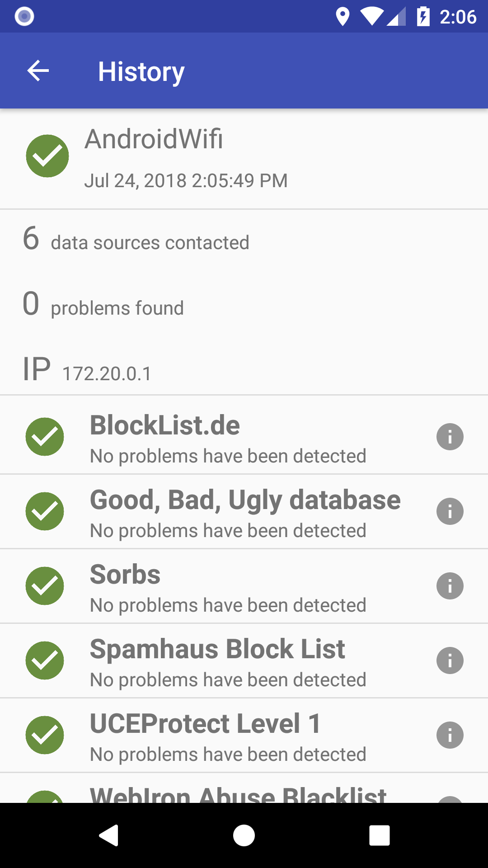Show info for Good, Bad, Ugly database
The width and height of the screenshot is (488, 868).
pyautogui.click(x=450, y=511)
